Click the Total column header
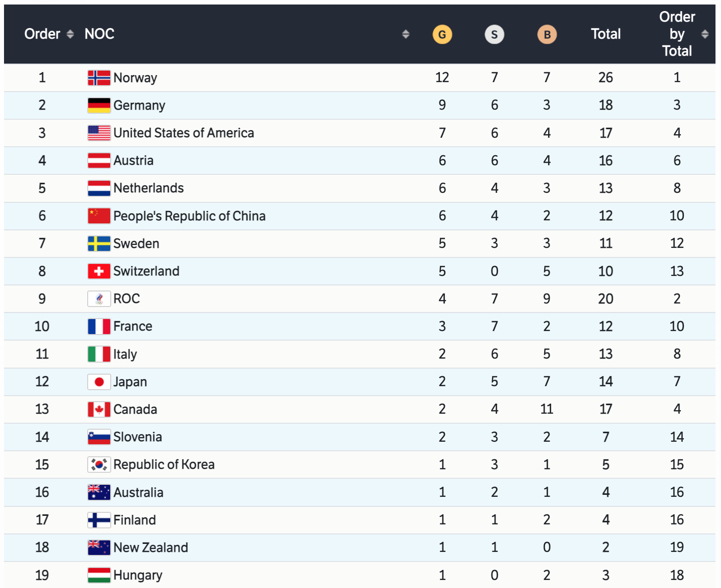721x588 pixels. point(605,34)
